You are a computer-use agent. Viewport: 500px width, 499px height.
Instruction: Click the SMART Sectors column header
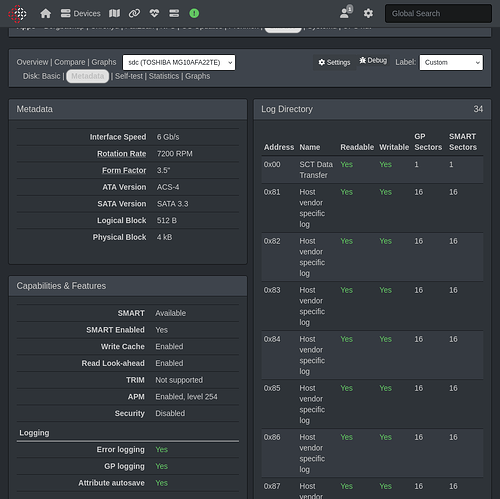pos(463,142)
